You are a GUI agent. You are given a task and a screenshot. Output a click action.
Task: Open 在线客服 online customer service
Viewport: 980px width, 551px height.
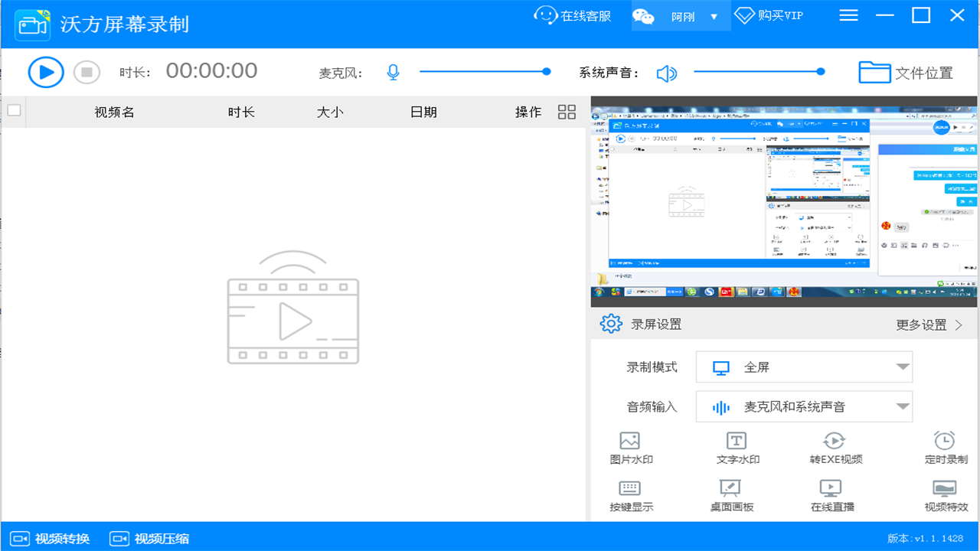pos(572,15)
